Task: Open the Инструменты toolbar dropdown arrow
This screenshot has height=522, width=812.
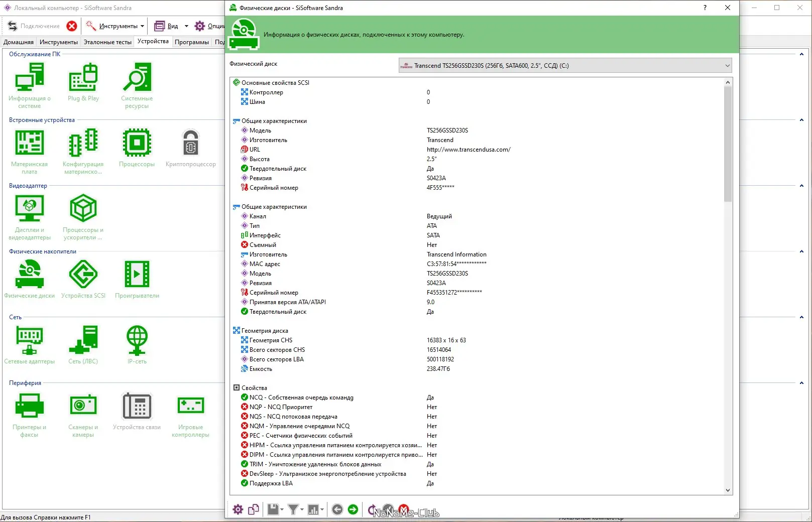Action: pyautogui.click(x=142, y=26)
